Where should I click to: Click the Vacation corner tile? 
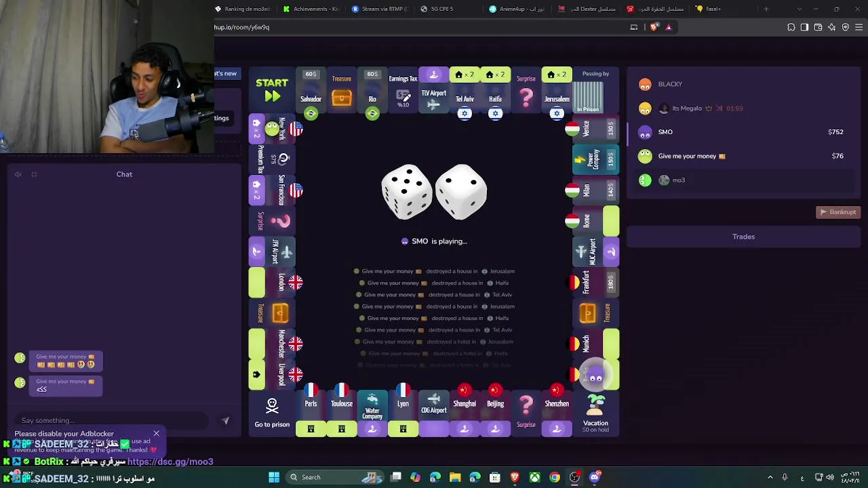(x=595, y=413)
